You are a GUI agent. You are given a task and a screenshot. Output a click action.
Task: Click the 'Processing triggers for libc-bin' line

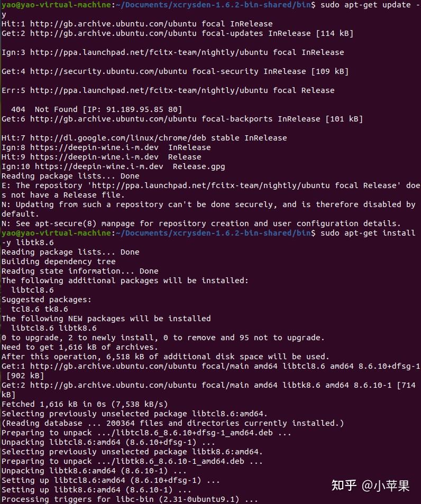coord(130,499)
